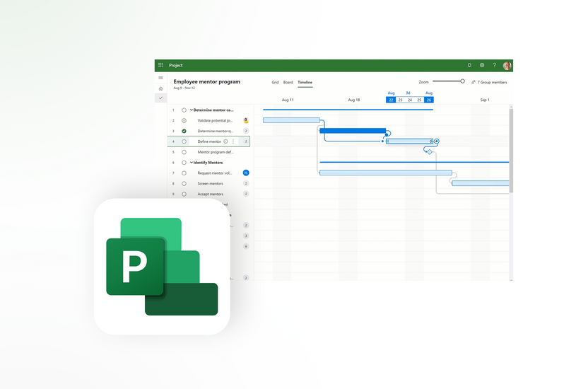Adjust the Zoom slider handle
Screen dimensions: 588x389
coord(463,81)
